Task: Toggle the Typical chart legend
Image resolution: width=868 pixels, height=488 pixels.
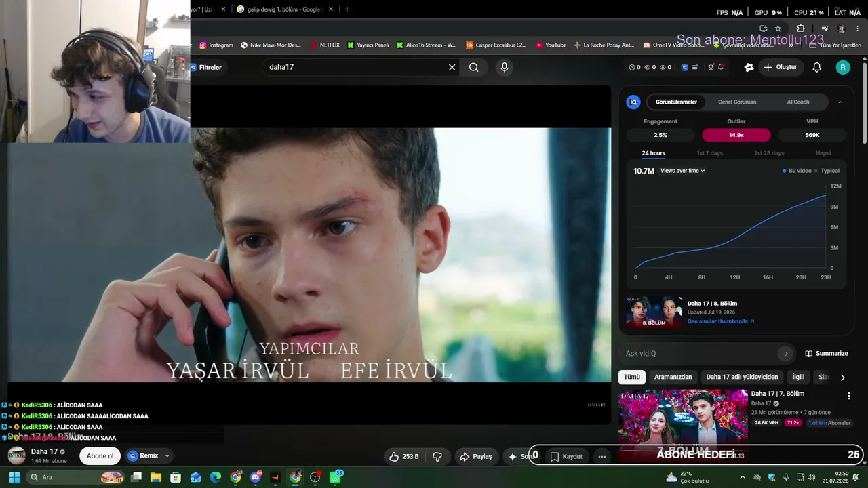Action: click(x=827, y=171)
